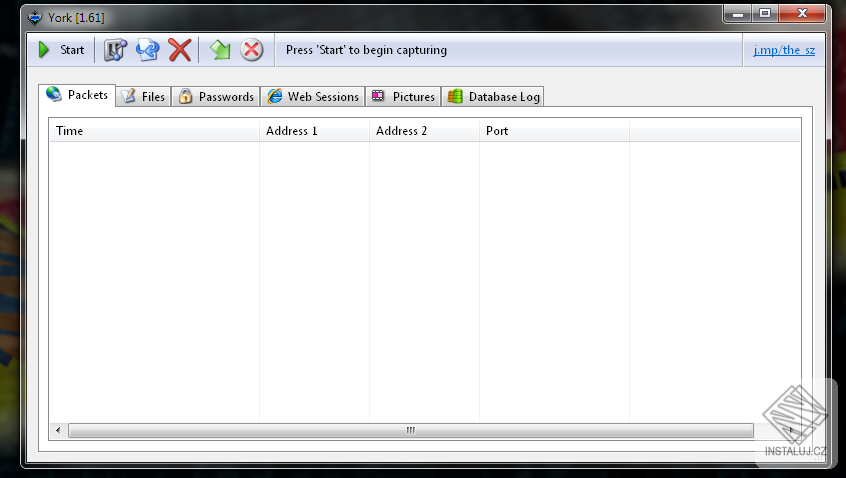Click the red X delete toolbar icon
The height and width of the screenshot is (478, 846).
click(x=180, y=50)
